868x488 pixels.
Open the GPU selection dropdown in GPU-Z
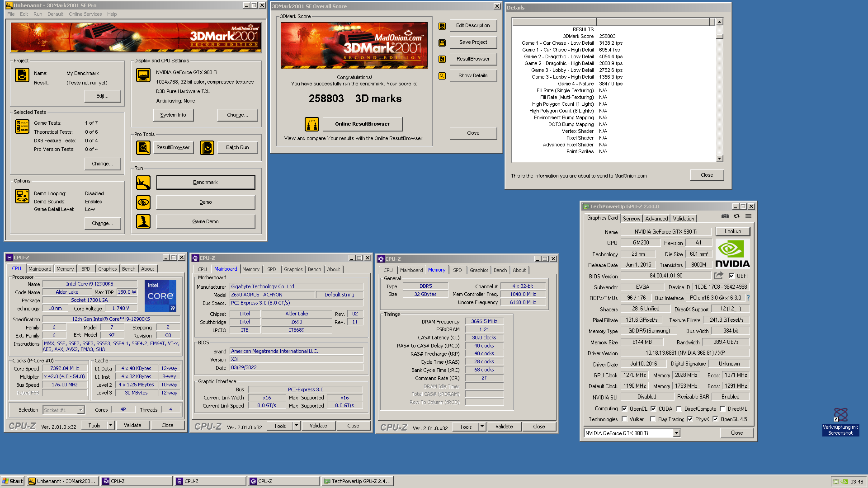point(676,433)
